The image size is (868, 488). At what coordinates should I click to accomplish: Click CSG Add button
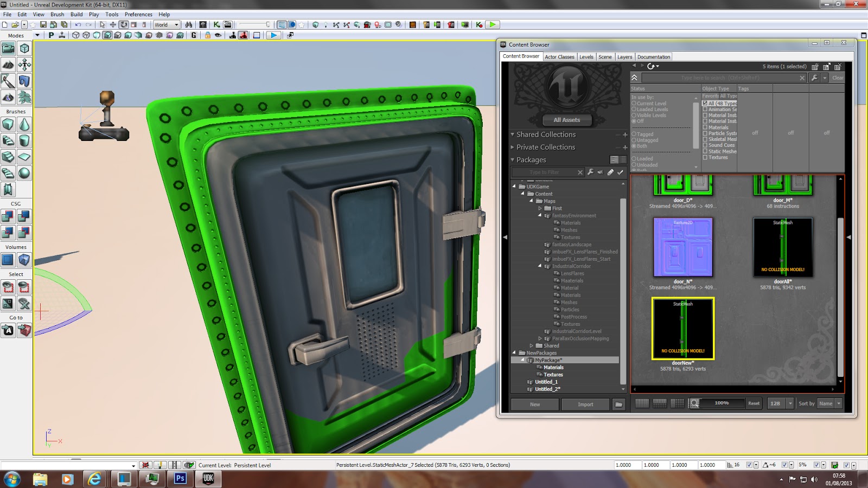[8, 216]
